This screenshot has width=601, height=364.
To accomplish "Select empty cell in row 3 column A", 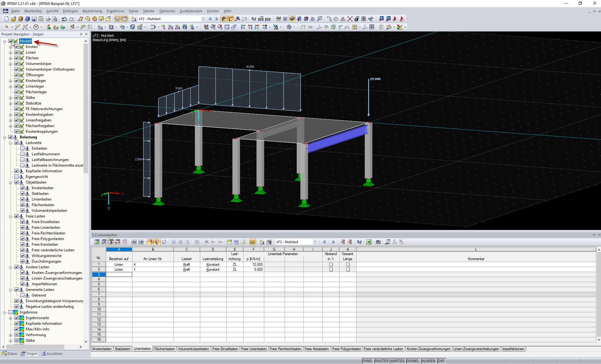I will [119, 275].
